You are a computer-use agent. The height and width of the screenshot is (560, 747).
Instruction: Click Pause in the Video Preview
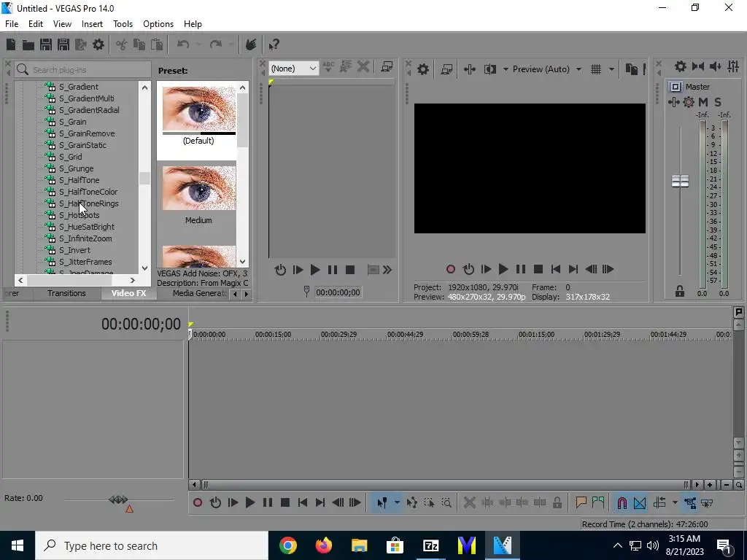tap(521, 270)
